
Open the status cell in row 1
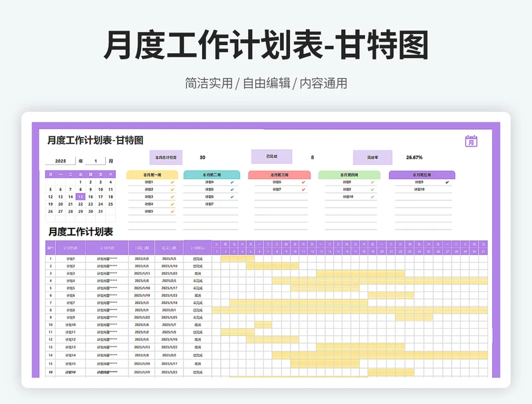198,259
